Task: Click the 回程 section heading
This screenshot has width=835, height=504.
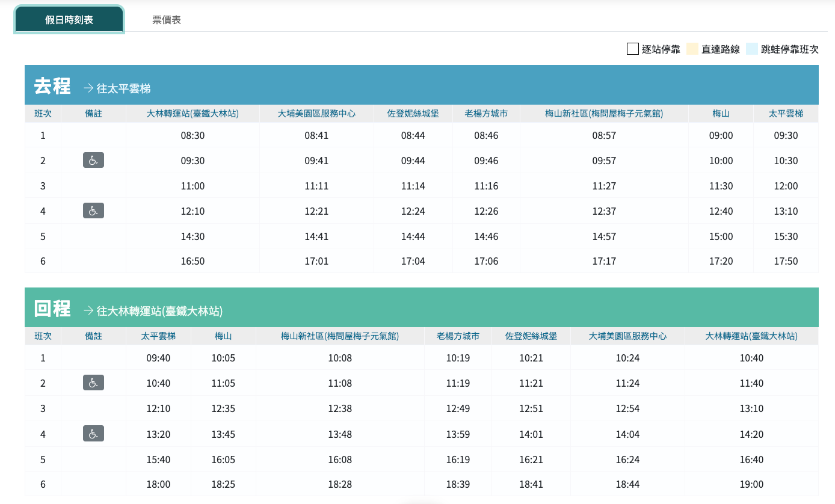Action: (52, 309)
